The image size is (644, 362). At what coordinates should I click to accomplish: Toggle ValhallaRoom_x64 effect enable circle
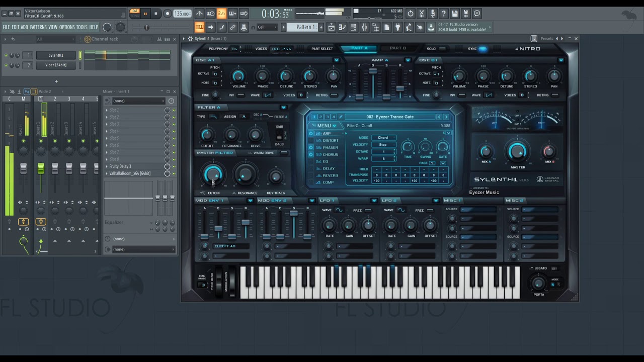167,173
